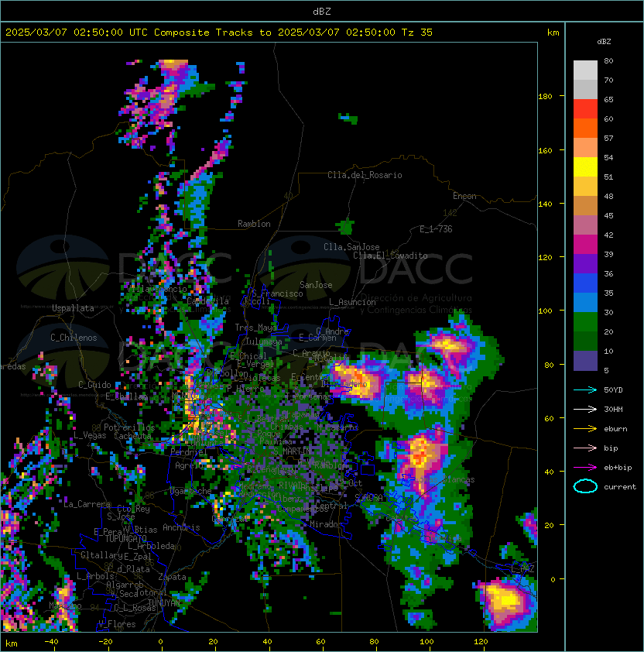Click the Encon place label
644x652 pixels.
tap(464, 196)
